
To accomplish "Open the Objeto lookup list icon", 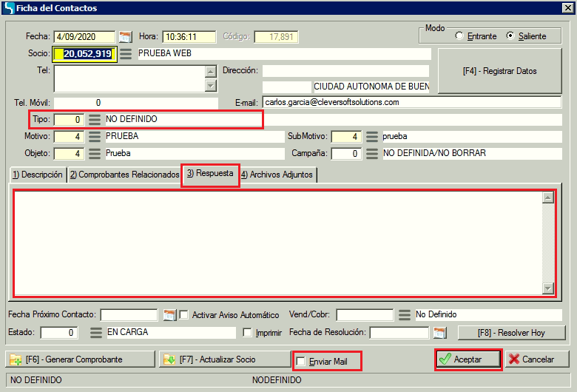I will (95, 154).
